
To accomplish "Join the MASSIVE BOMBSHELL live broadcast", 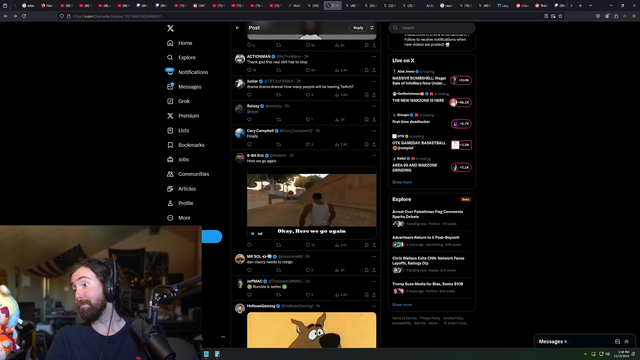I will click(x=461, y=80).
